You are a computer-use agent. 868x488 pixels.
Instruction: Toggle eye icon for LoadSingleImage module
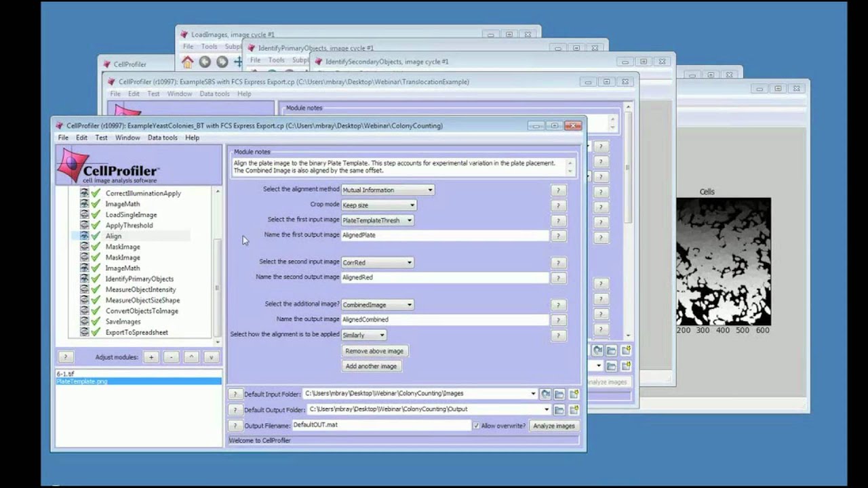85,215
